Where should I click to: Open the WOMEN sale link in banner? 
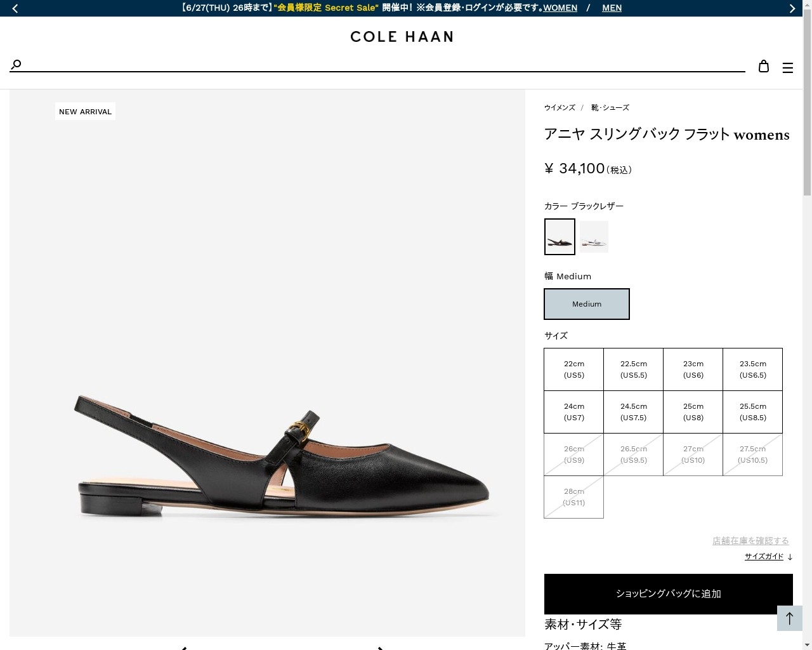[x=560, y=8]
